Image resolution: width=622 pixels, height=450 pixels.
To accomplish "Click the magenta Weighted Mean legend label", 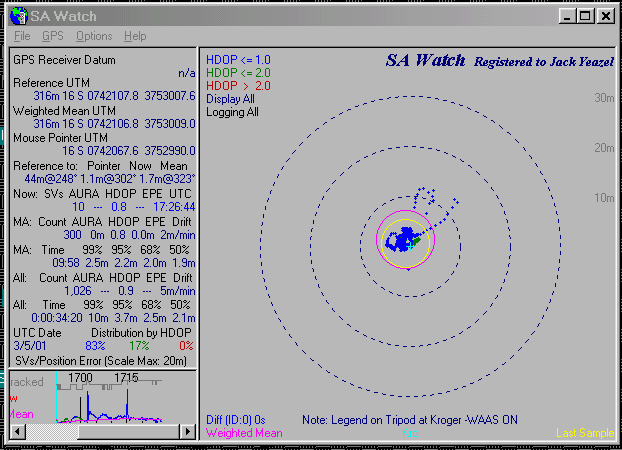I will (x=244, y=433).
